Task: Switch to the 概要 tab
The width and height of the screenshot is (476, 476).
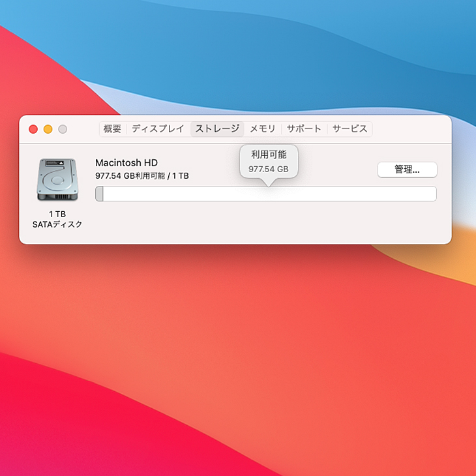Action: (112, 129)
